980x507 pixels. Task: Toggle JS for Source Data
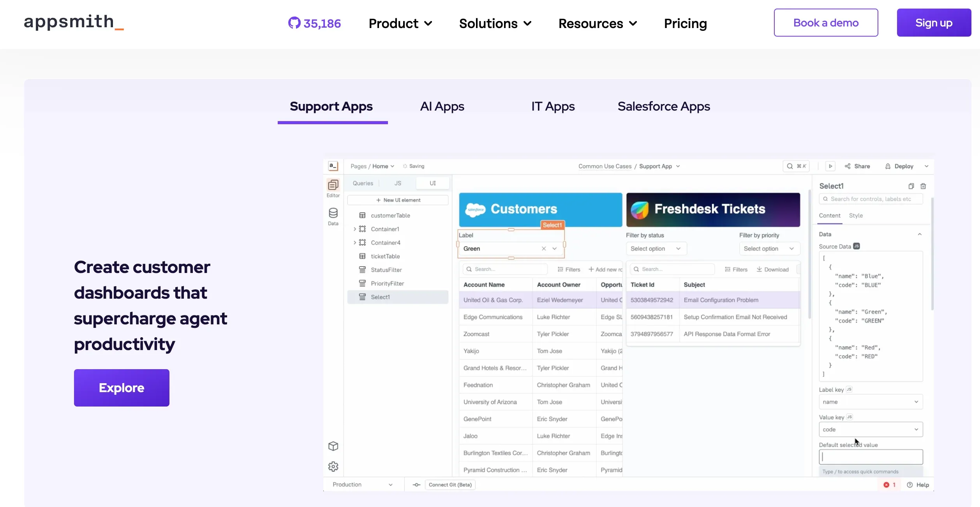[857, 246]
